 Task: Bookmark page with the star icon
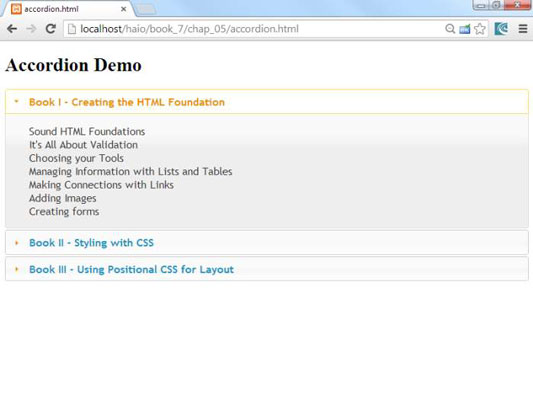point(480,29)
